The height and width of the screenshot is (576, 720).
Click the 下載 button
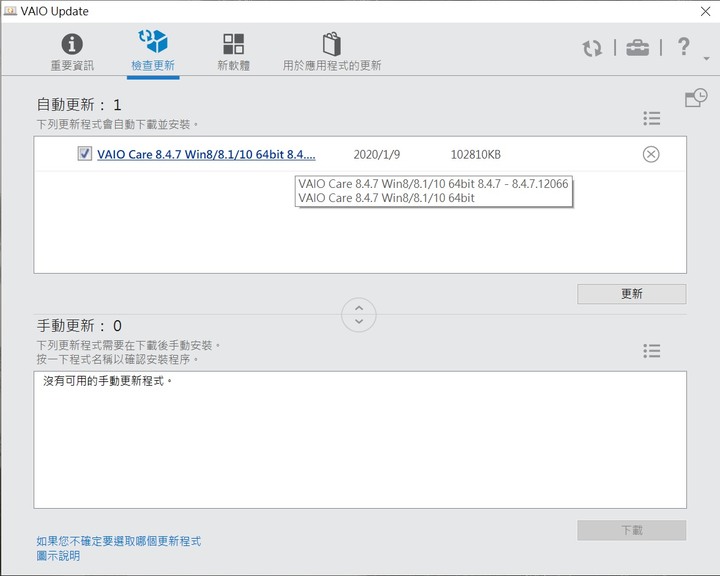tap(631, 531)
